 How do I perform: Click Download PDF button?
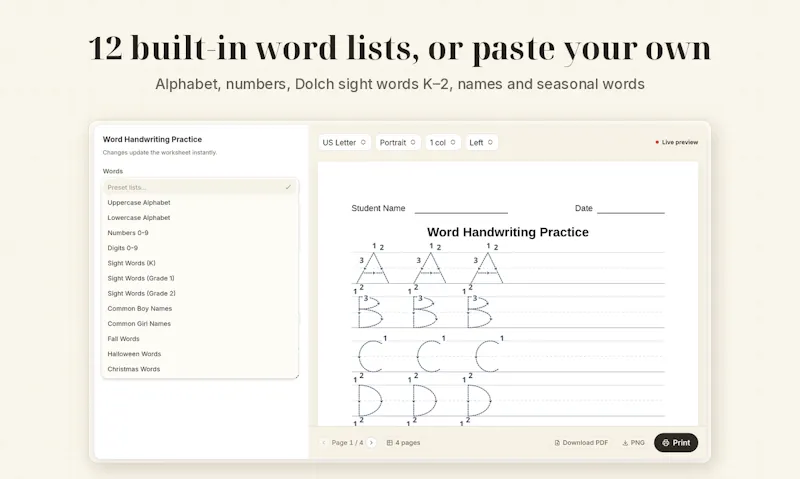[581, 443]
